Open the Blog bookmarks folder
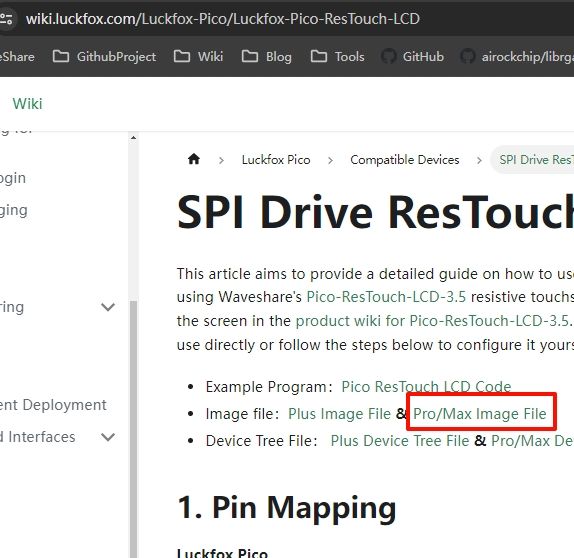The height and width of the screenshot is (558, 574). click(x=266, y=57)
